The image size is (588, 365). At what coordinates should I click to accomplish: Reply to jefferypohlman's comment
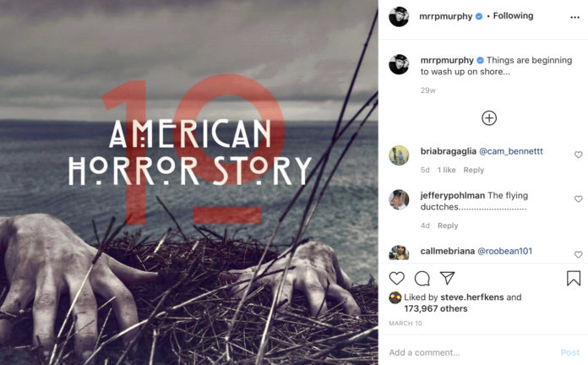tap(448, 226)
